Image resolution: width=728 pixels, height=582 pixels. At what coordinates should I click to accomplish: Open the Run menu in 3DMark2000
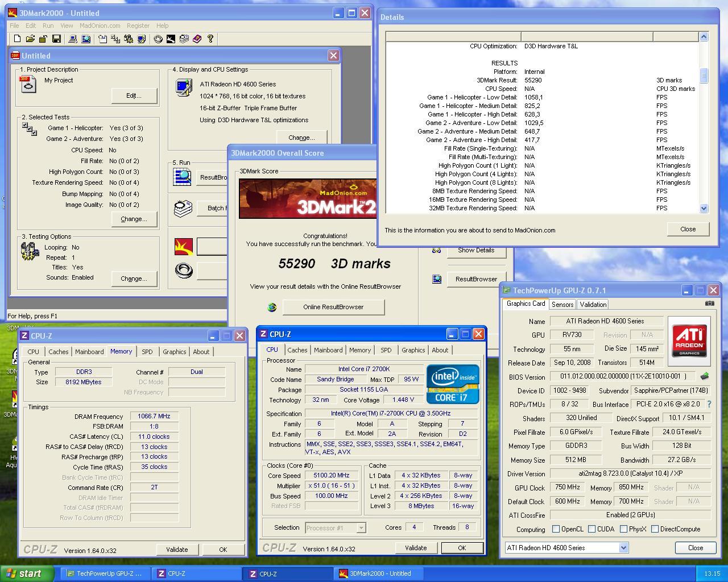pyautogui.click(x=48, y=26)
